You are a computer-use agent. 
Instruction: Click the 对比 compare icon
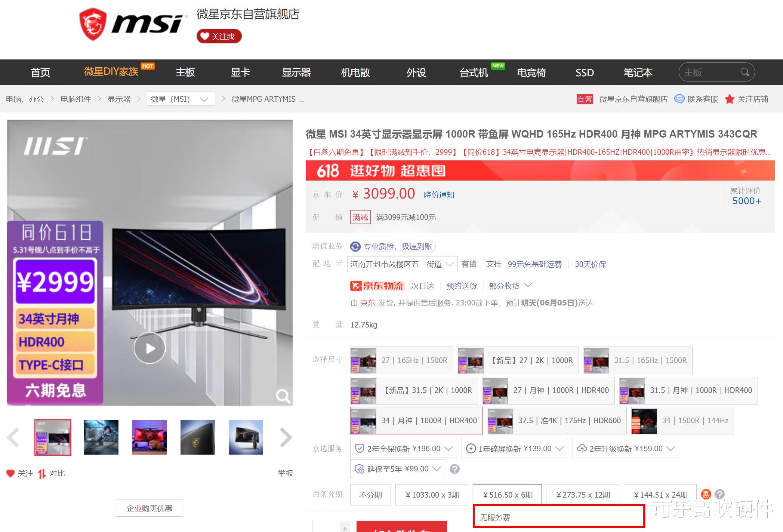pyautogui.click(x=41, y=474)
